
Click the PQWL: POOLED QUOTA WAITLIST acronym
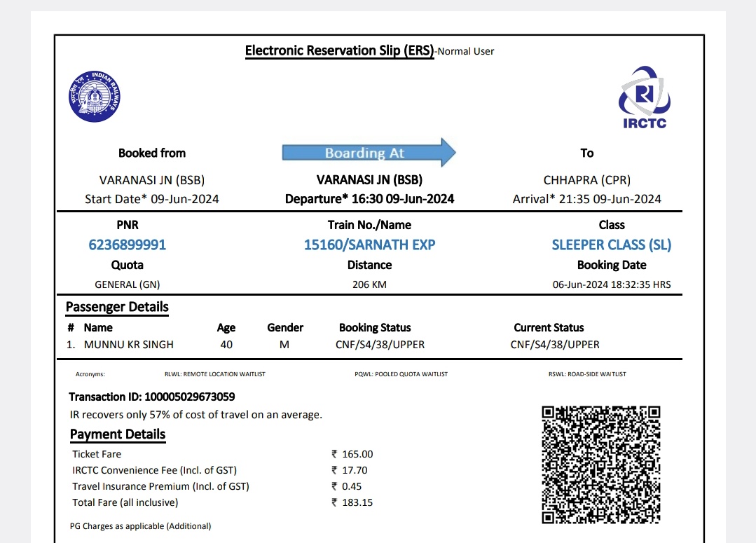tap(401, 374)
